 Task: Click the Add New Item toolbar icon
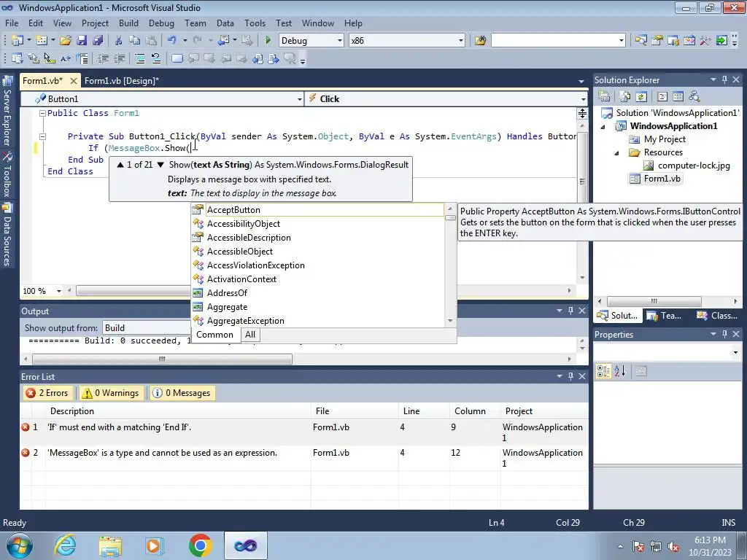point(42,41)
